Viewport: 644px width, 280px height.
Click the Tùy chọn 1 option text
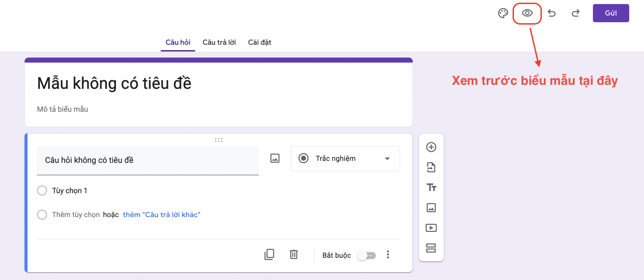coord(70,190)
